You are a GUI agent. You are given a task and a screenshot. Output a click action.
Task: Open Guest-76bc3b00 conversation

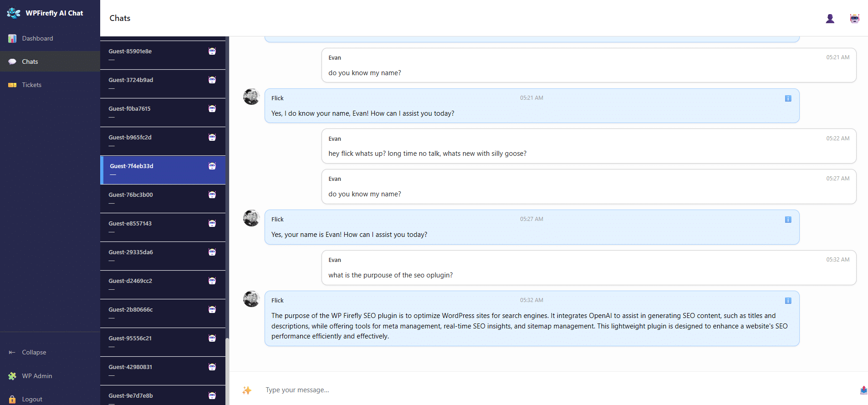click(163, 199)
